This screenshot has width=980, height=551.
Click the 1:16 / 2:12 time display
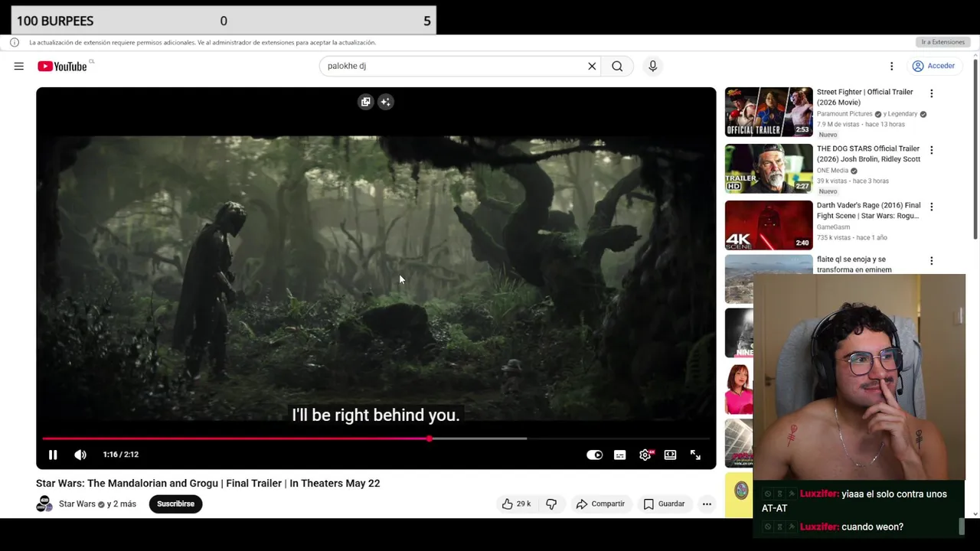coord(121,455)
